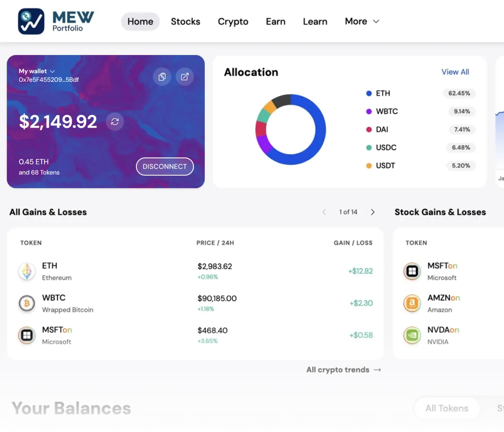Select the All Tokens filter
The image size is (504, 432).
(447, 408)
